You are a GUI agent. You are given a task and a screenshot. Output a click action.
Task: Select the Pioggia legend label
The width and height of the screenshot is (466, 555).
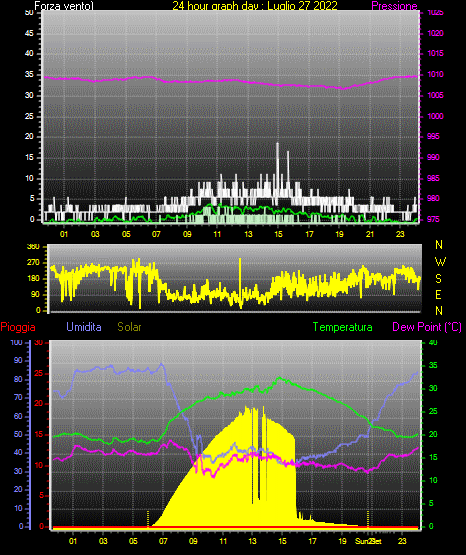click(x=18, y=327)
